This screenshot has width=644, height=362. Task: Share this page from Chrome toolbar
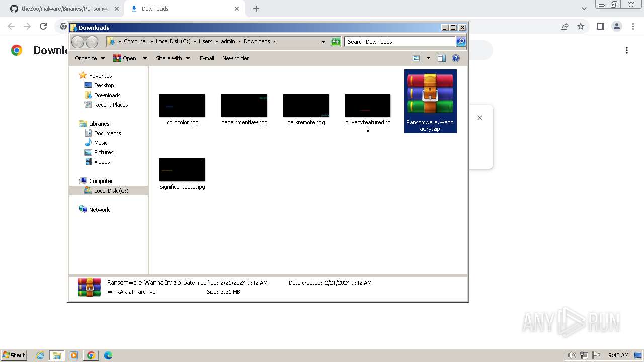565,26
